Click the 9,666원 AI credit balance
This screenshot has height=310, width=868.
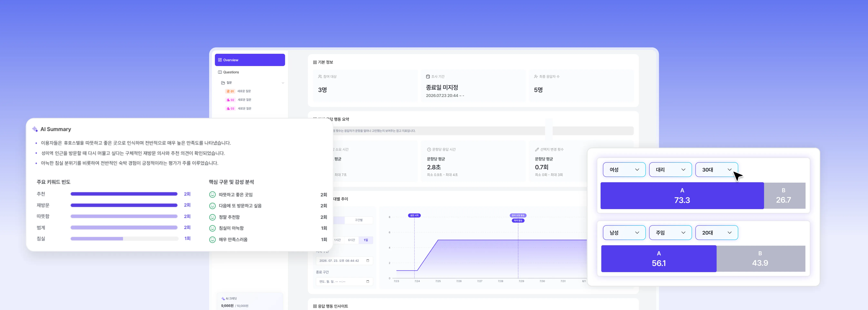227,306
